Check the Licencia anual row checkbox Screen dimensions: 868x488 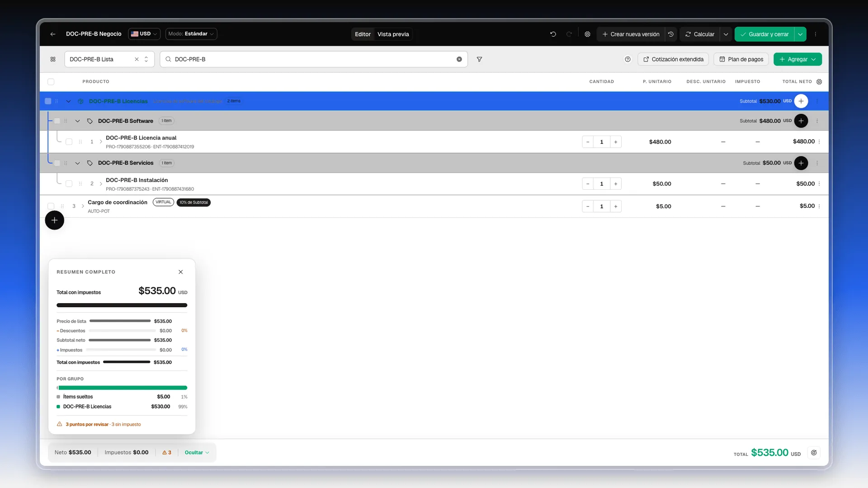coord(69,142)
